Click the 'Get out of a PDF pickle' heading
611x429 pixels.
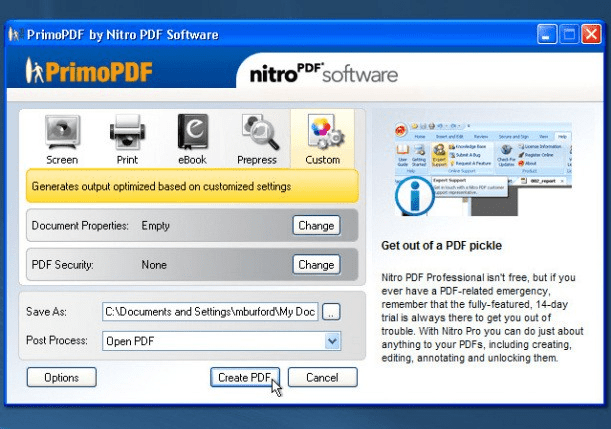tap(441, 245)
